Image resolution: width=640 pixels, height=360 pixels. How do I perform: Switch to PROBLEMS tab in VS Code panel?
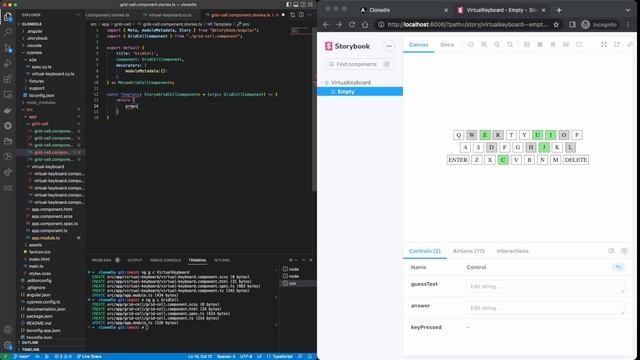tap(102, 260)
